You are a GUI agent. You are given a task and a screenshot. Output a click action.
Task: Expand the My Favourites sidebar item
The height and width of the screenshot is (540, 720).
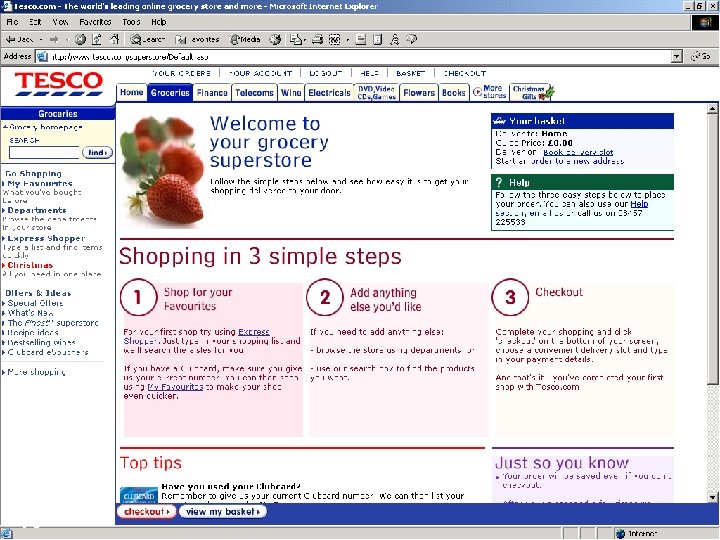pos(39,183)
